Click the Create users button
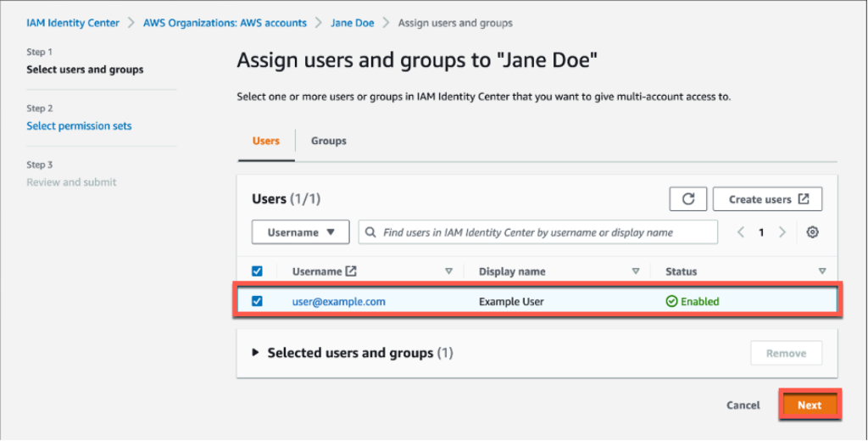Viewport: 868px width, 441px height. pyautogui.click(x=768, y=199)
